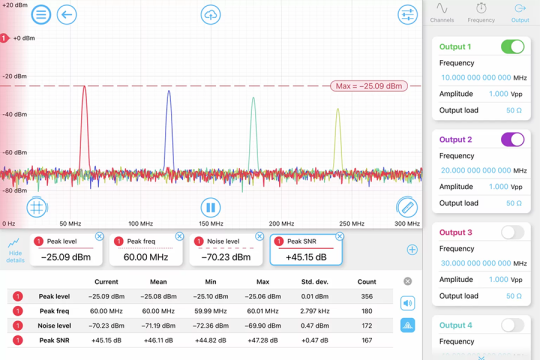Close the measurement statistics table
540x360 pixels.
[407, 281]
